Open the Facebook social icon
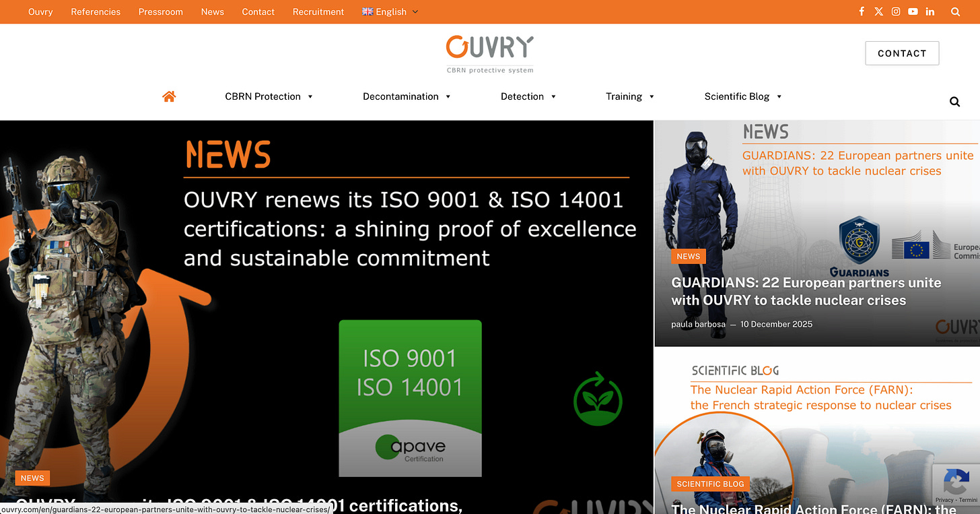This screenshot has height=514, width=980. [862, 11]
